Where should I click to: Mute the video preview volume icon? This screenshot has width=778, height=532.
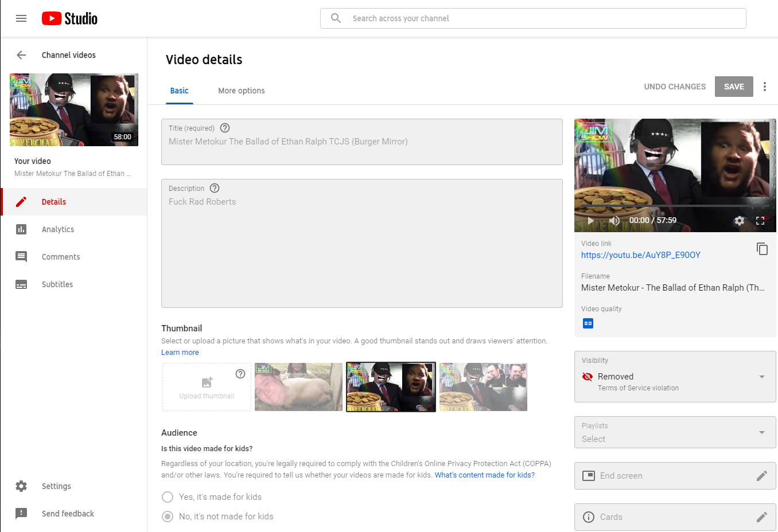click(614, 221)
